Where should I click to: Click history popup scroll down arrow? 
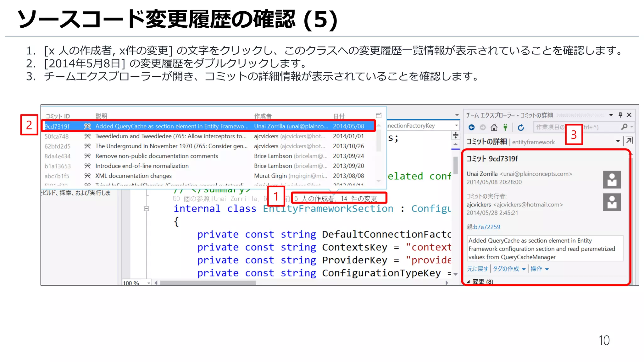tap(379, 181)
